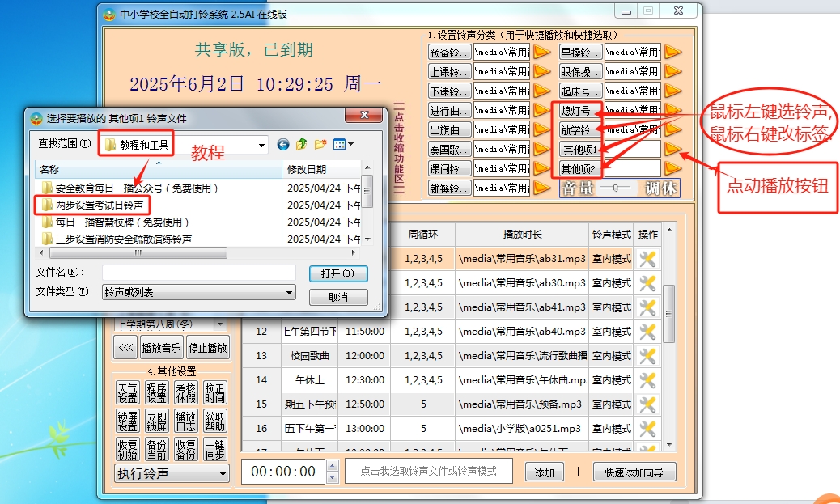Open edit tools for the ab41.mp3 row

pos(647,307)
